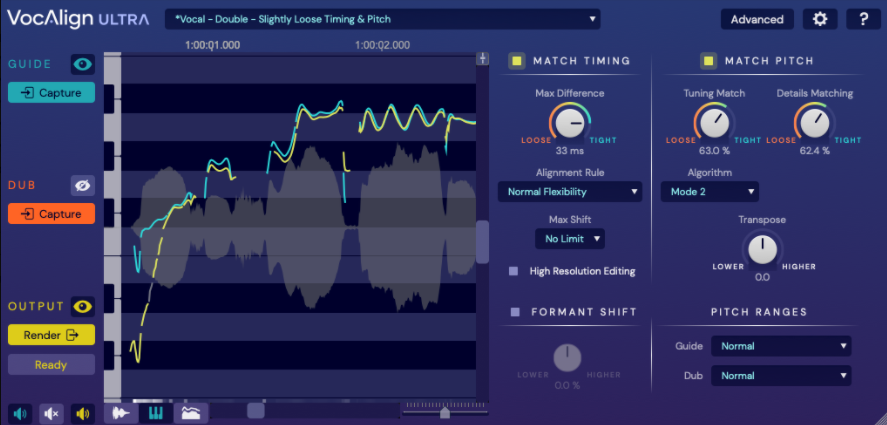Select the energy envelope view icon
The width and height of the screenshot is (887, 425).
pyautogui.click(x=191, y=413)
